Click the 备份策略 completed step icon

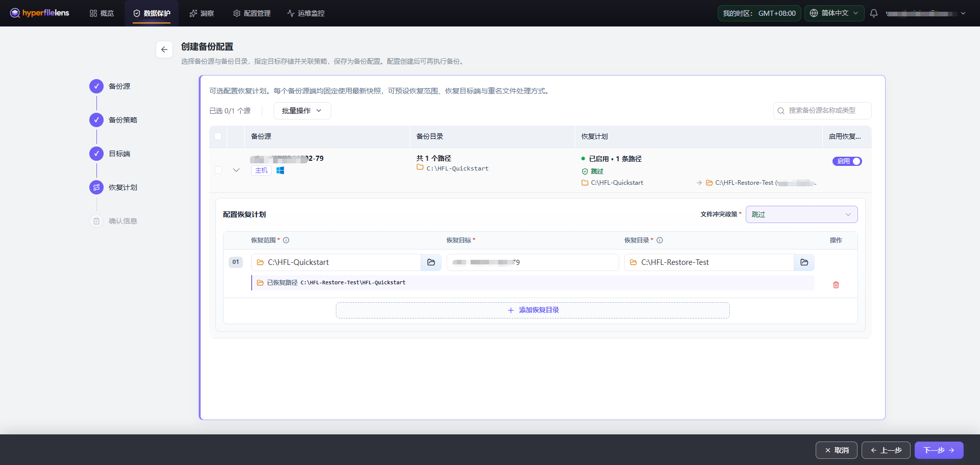(96, 120)
